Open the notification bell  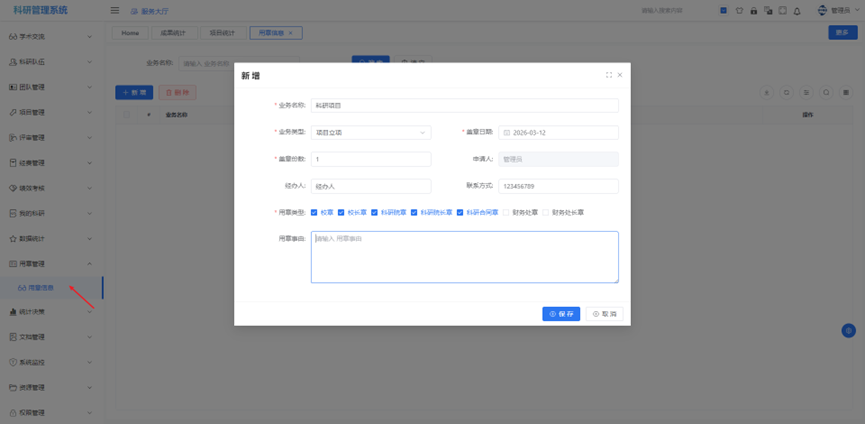click(x=797, y=11)
